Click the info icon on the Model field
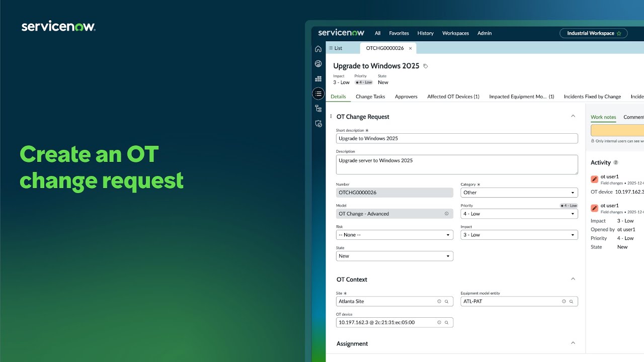The height and width of the screenshot is (362, 644). (446, 214)
